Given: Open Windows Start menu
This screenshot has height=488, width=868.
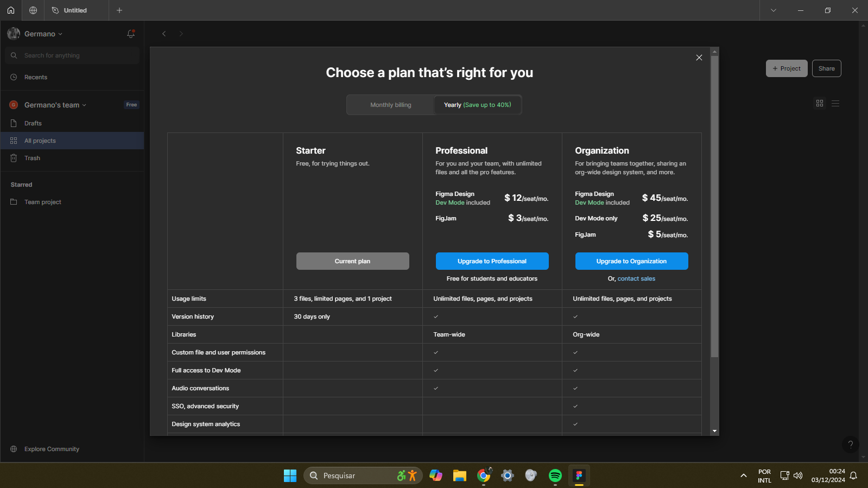Looking at the screenshot, I should 290,476.
